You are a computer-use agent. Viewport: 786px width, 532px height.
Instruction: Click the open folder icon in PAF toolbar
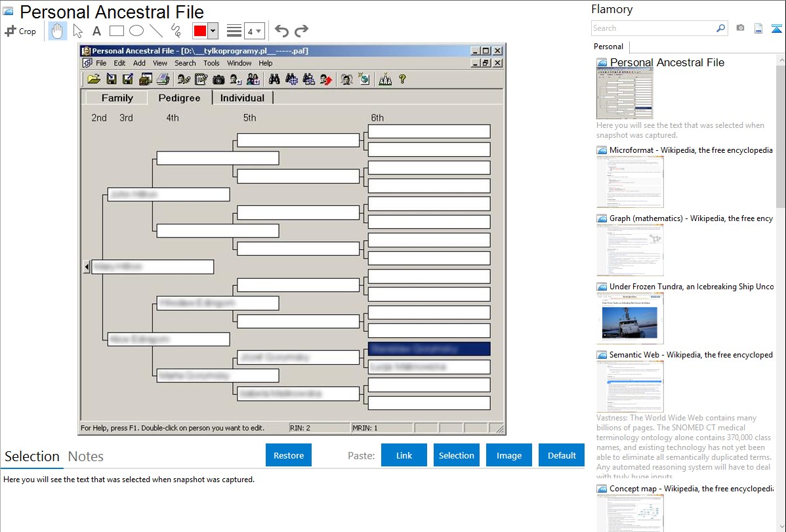94,79
